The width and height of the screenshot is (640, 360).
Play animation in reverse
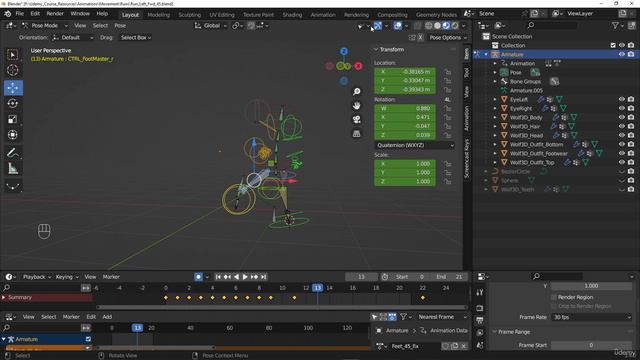pos(236,277)
